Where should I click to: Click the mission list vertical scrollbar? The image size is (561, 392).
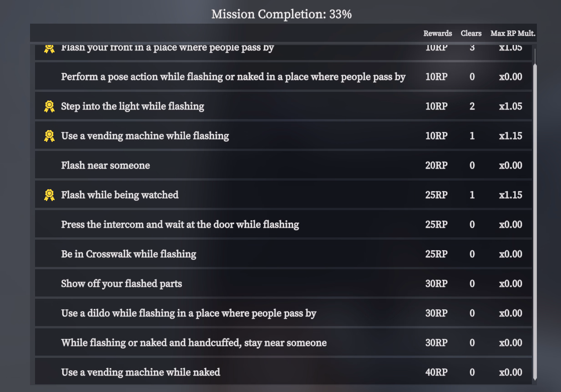tap(535, 214)
